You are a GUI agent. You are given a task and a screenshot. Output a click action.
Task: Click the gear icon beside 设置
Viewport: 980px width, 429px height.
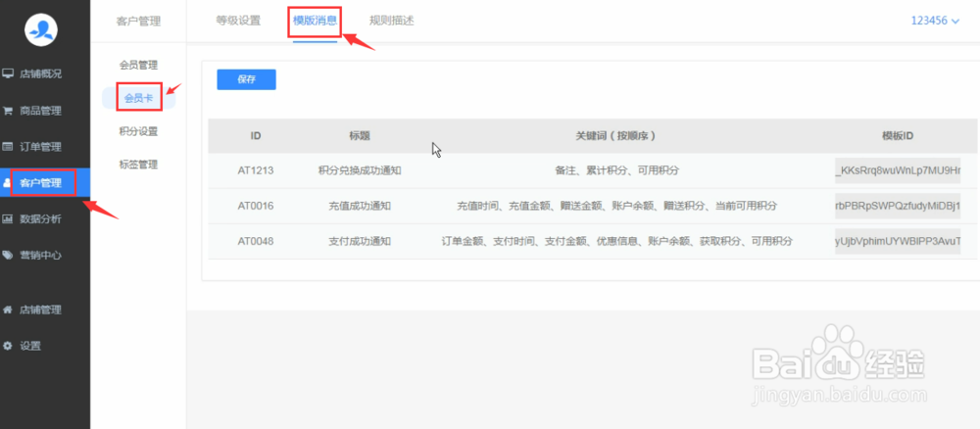(8, 346)
